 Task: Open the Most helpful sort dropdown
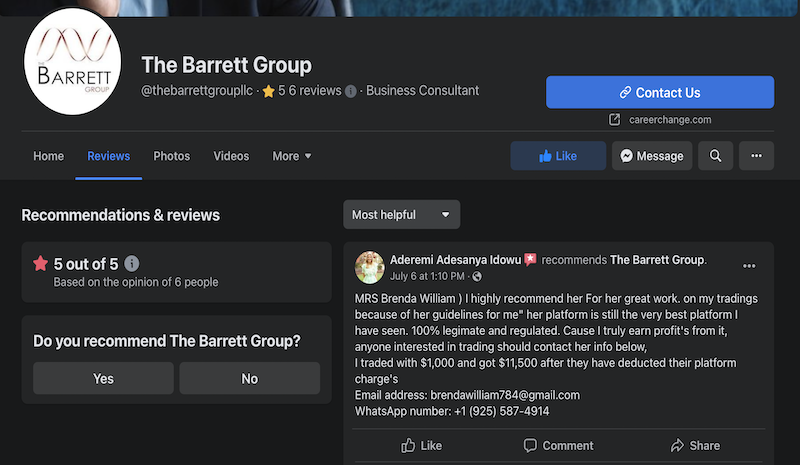402,214
